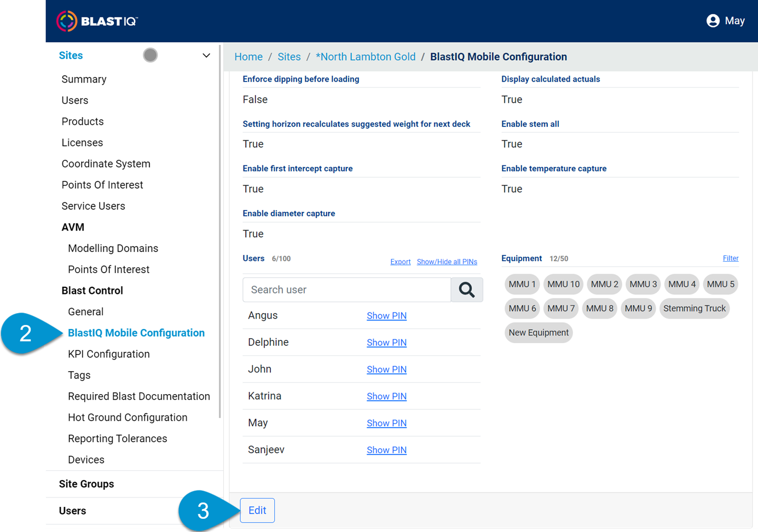The height and width of the screenshot is (532, 758).
Task: Click the sidebar vertical scrollbar
Action: 220,233
